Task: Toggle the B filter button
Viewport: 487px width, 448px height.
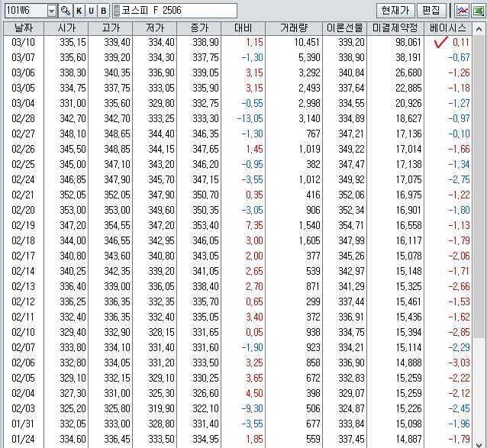Action: coord(103,11)
